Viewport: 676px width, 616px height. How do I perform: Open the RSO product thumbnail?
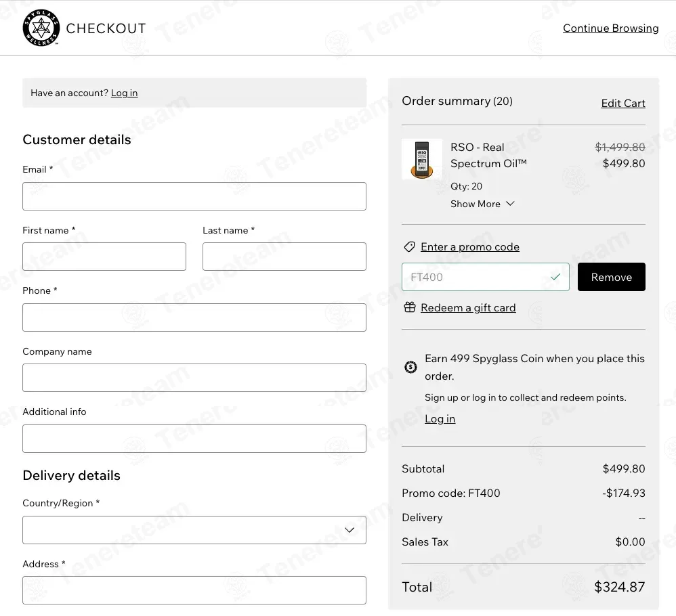[x=421, y=158]
